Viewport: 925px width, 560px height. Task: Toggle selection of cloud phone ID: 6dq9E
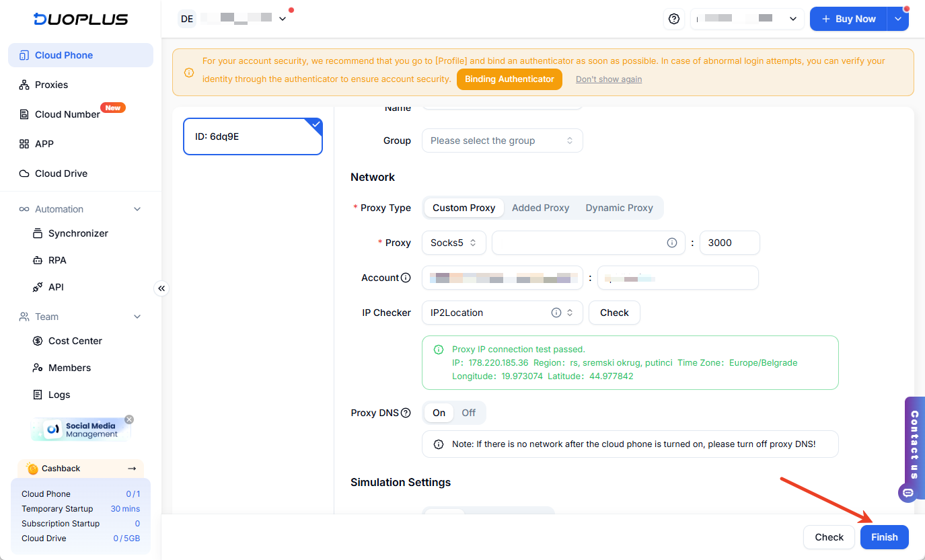[x=252, y=136]
